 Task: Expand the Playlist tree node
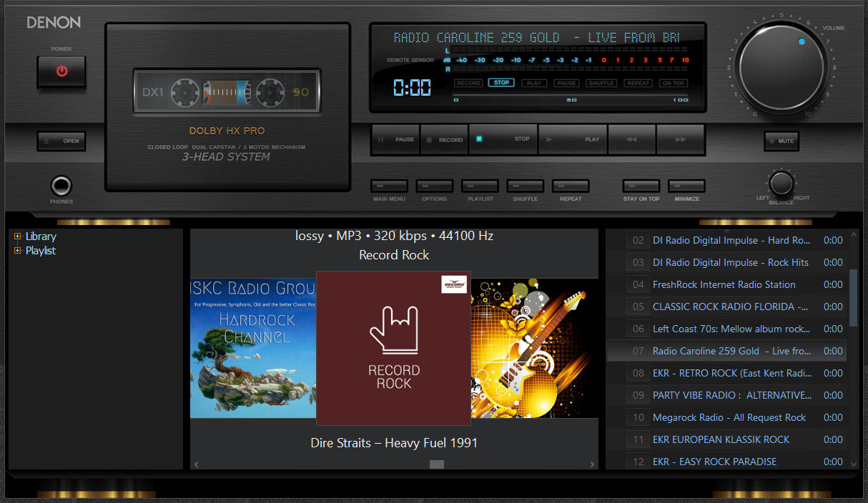click(x=18, y=251)
